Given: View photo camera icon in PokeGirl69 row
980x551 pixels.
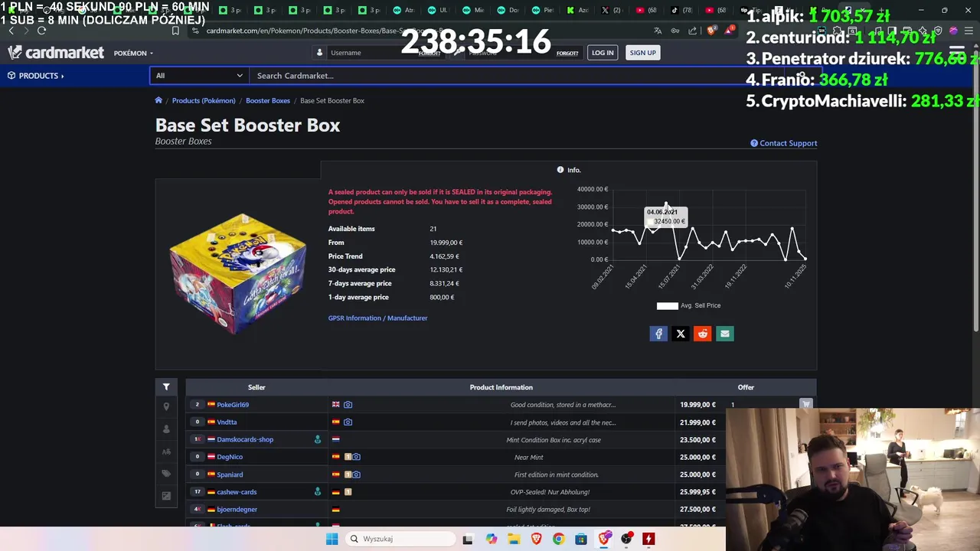Looking at the screenshot, I should coord(348,405).
